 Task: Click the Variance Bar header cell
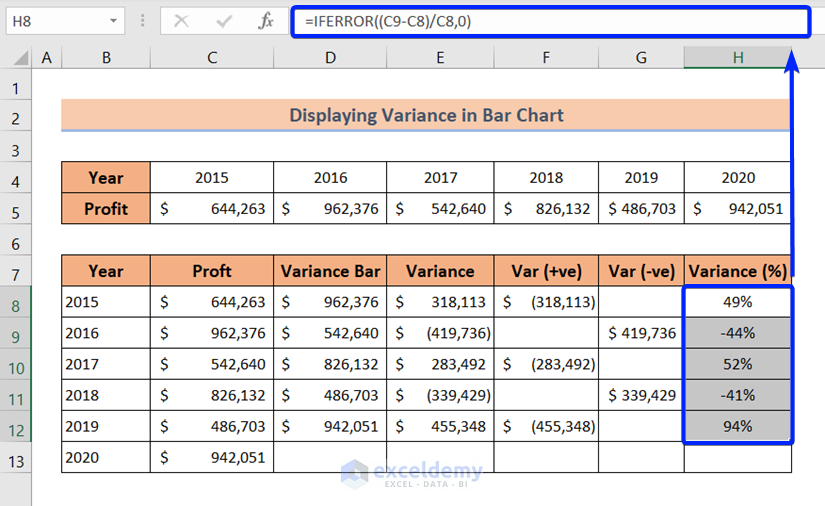coord(330,271)
